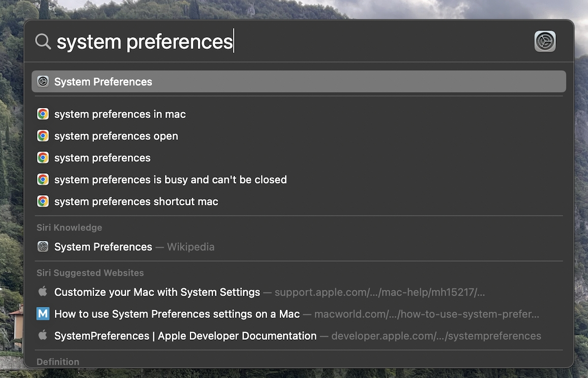The height and width of the screenshot is (378, 588).
Task: Click the support.apple.com URL text
Action: pyautogui.click(x=379, y=292)
